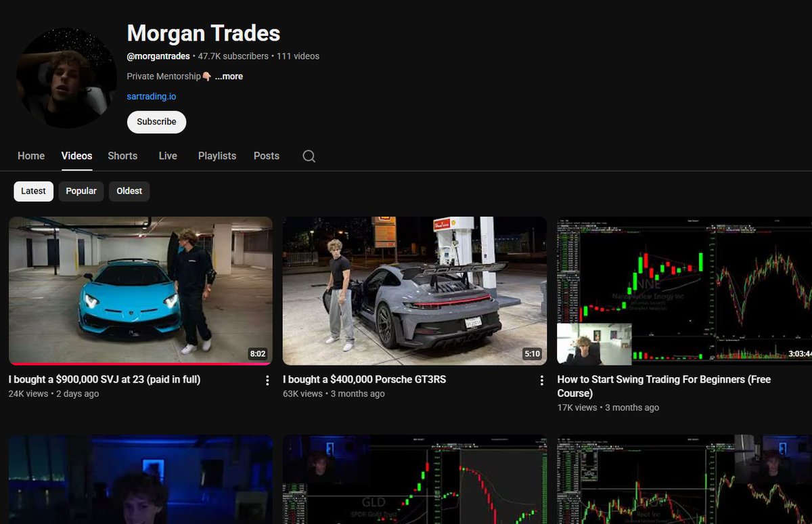Sort videos by Popular

(81, 191)
